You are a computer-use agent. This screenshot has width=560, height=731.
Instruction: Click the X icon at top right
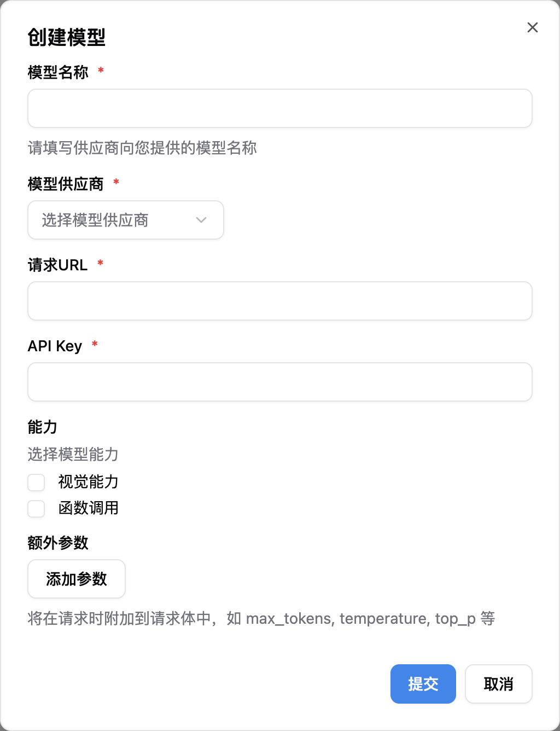pyautogui.click(x=533, y=27)
